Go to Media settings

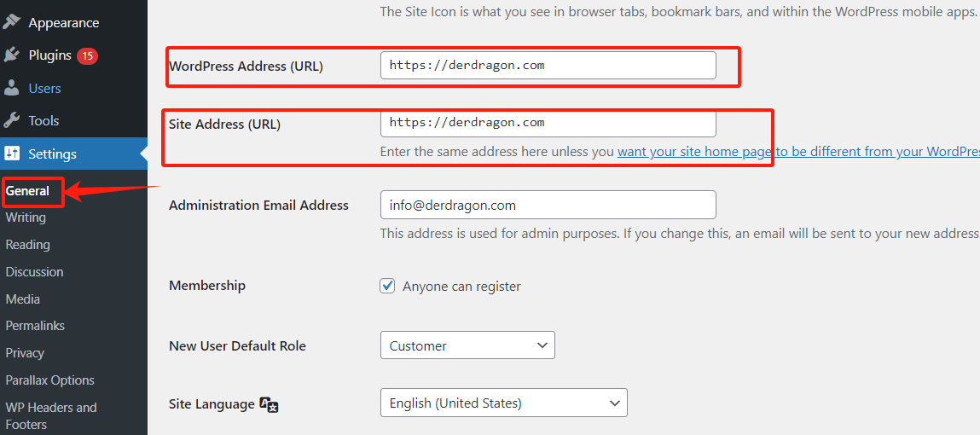22,299
